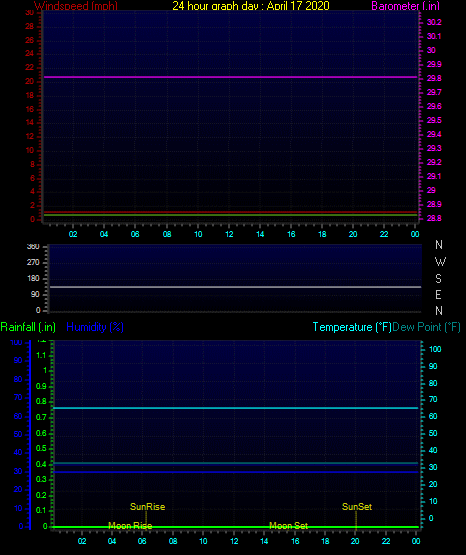This screenshot has width=466, height=555.
Task: Click hour "18" under the temperature graph
Action: click(x=325, y=541)
